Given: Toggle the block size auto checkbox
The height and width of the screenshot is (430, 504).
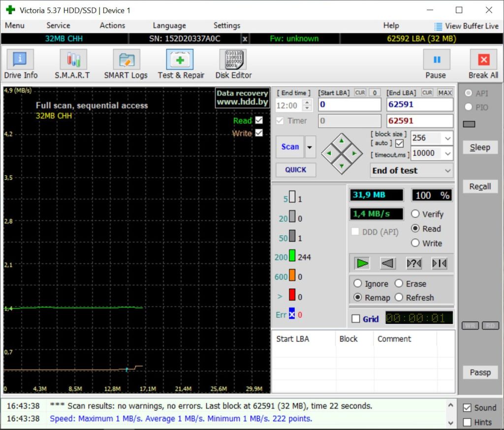Looking at the screenshot, I should click(x=400, y=143).
